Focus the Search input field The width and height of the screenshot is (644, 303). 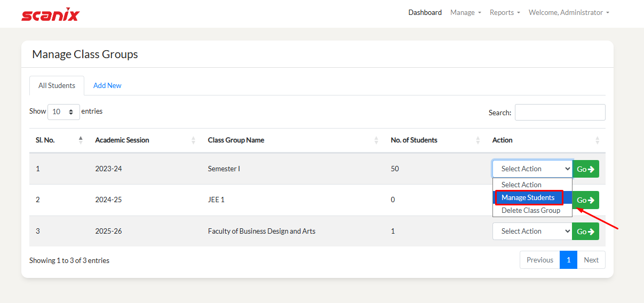pos(560,113)
